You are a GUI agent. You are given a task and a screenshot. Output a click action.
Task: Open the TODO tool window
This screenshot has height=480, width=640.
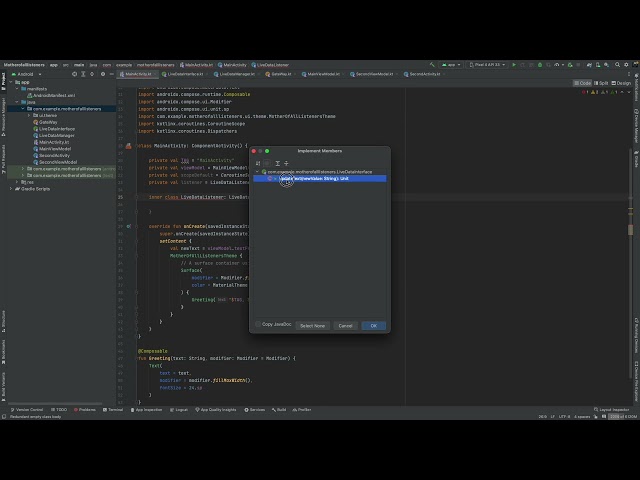(x=59, y=409)
